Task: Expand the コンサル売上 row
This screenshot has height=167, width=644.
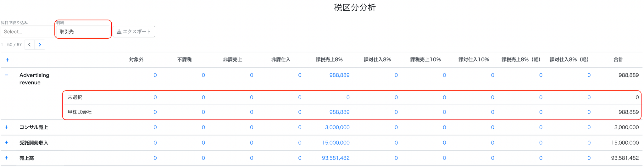Action: click(x=6, y=127)
